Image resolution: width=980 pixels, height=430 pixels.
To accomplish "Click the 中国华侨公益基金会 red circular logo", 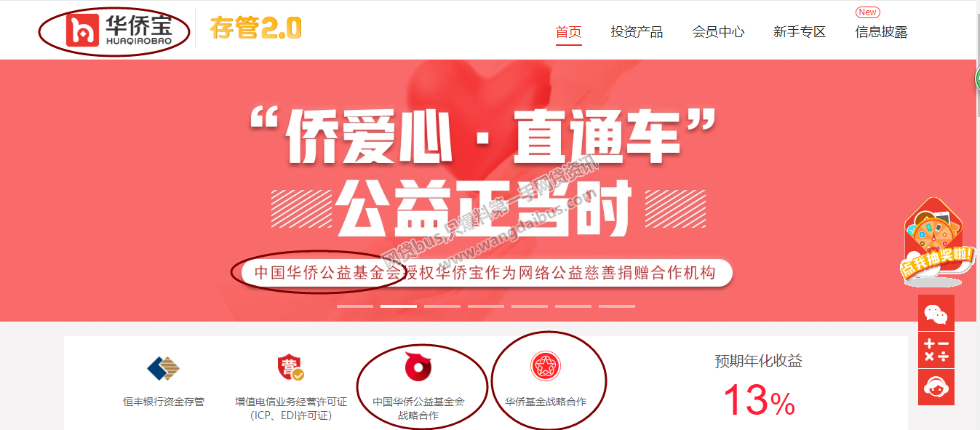I will 418,367.
